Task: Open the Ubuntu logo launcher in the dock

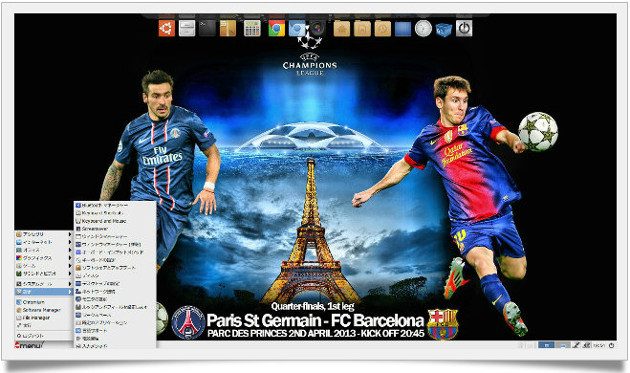Action: click(167, 29)
